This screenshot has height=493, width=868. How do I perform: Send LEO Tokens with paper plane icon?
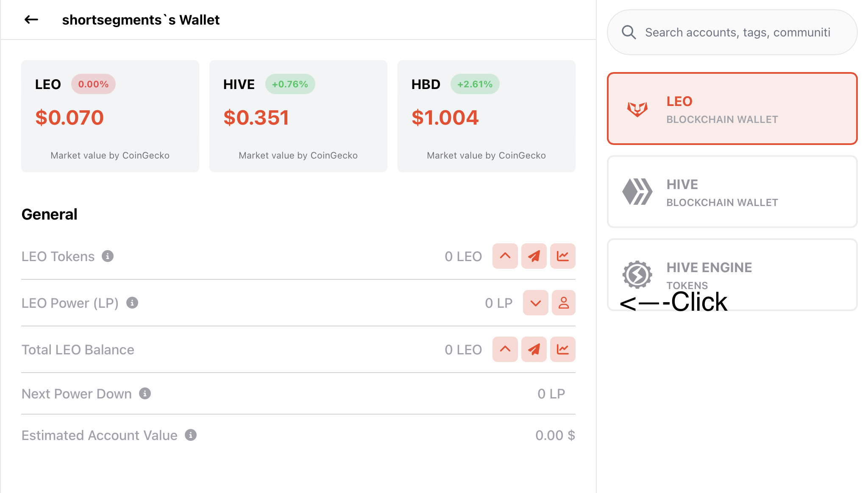[534, 256]
